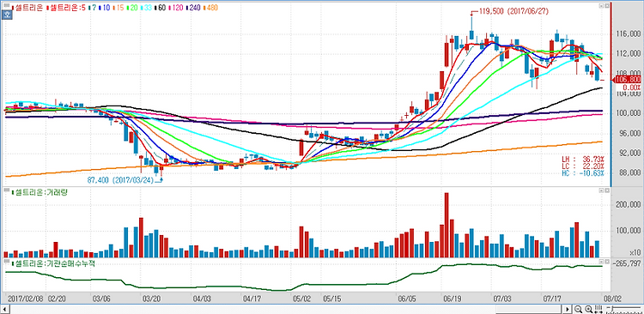Image resolution: width=644 pixels, height=314 pixels.
Task: Select the 셀트리온 price series legend label
Action: click(x=27, y=8)
